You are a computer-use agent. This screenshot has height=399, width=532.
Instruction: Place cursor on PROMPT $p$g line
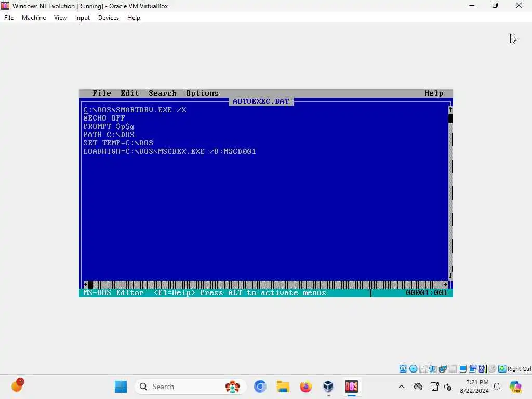(109, 126)
